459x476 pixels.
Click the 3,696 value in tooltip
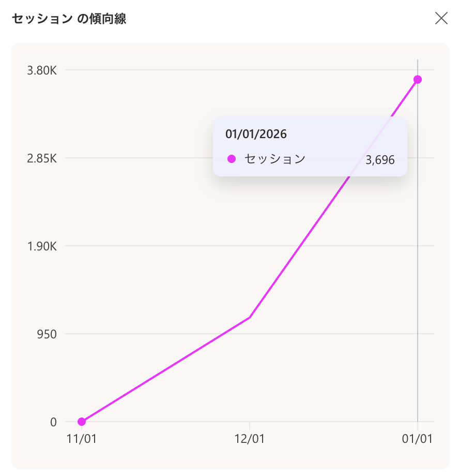click(380, 160)
